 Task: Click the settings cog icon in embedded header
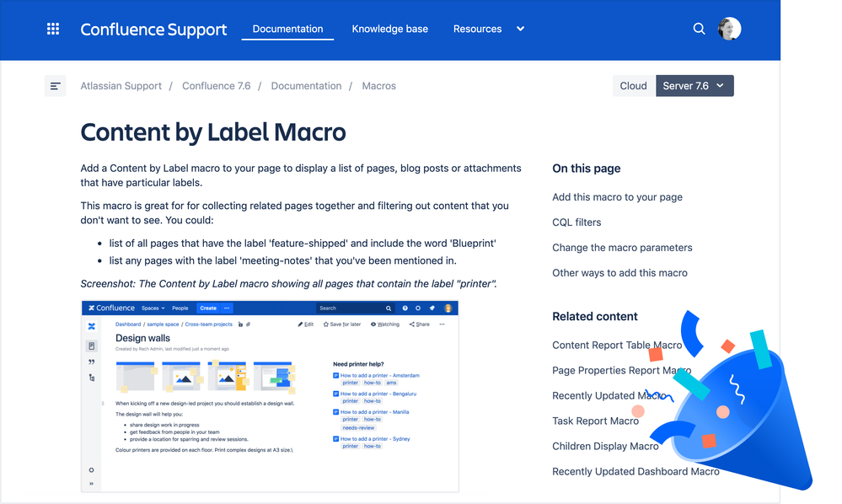pos(418,308)
